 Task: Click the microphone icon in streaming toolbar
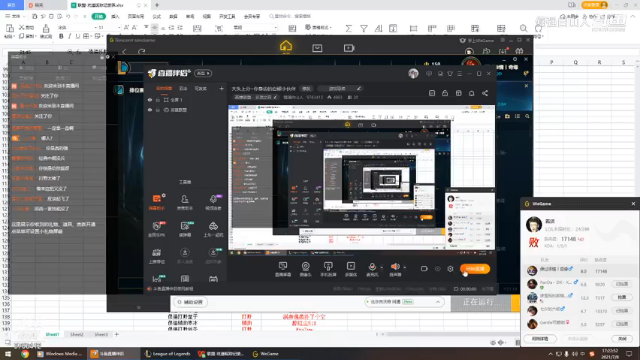coord(372,267)
